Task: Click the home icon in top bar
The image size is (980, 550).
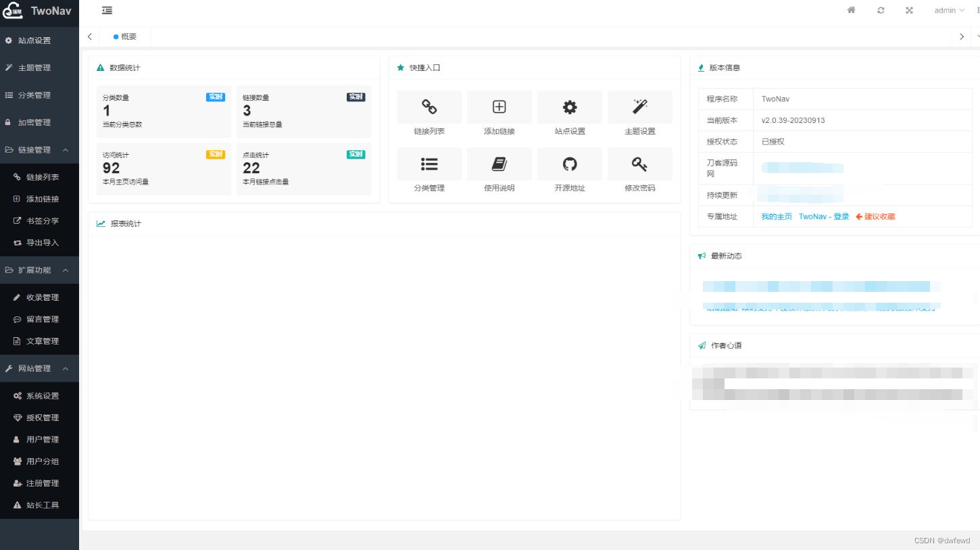Action: [x=851, y=10]
